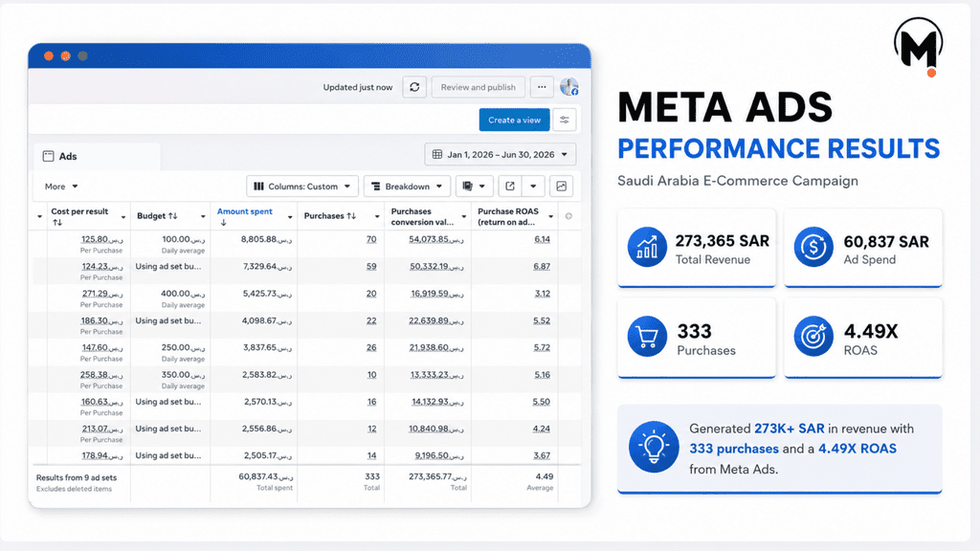Click the 273,365 SAR Total Revenue card

click(697, 248)
